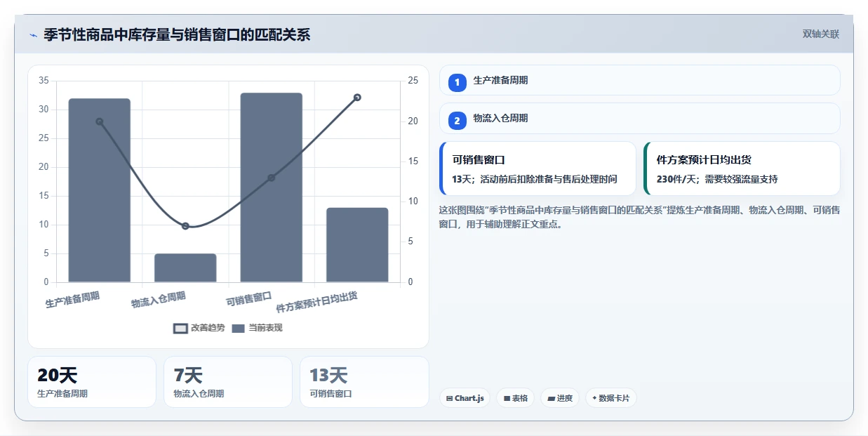The width and height of the screenshot is (868, 436).
Task: Open the 生产准备周期 list row
Action: pyautogui.click(x=639, y=80)
